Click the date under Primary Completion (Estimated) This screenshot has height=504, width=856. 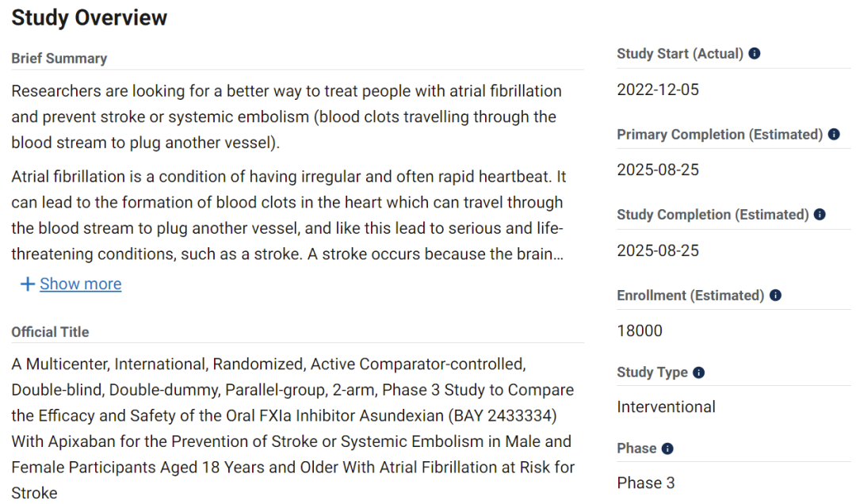click(x=658, y=170)
